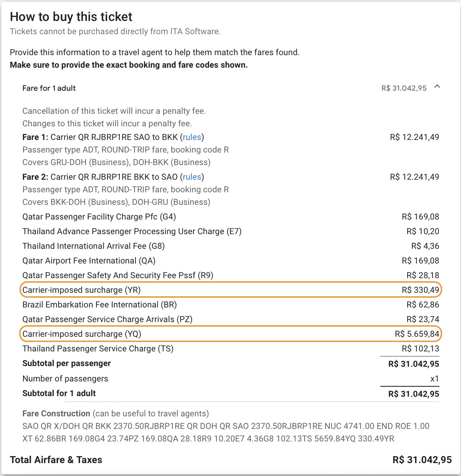Image resolution: width=461 pixels, height=476 pixels.
Task: Click the R$ 31.042,95 fare header amount
Action: pyautogui.click(x=404, y=88)
